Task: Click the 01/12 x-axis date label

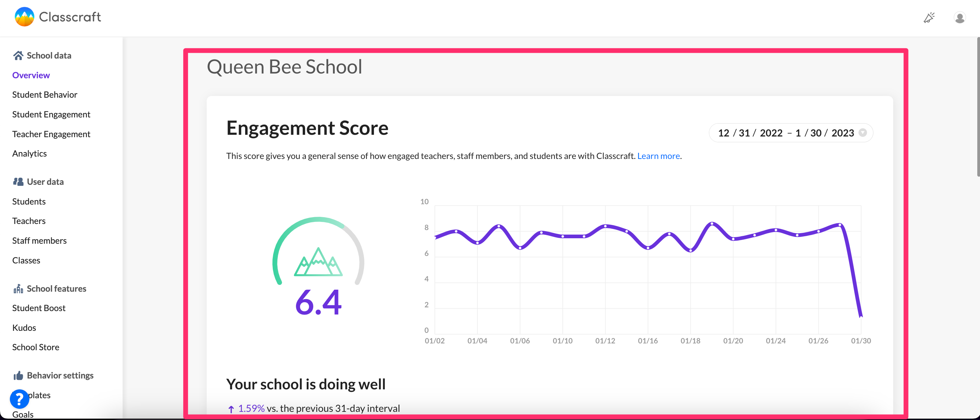Action: click(x=605, y=341)
